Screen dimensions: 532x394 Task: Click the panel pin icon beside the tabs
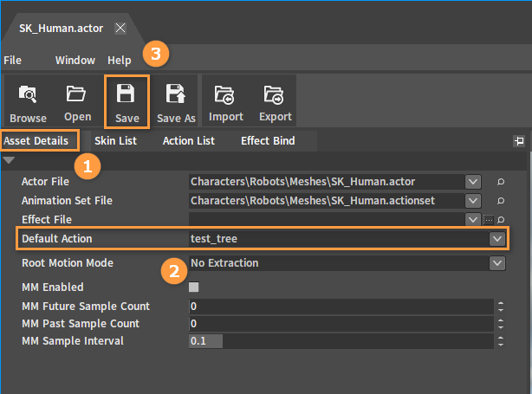pos(519,140)
